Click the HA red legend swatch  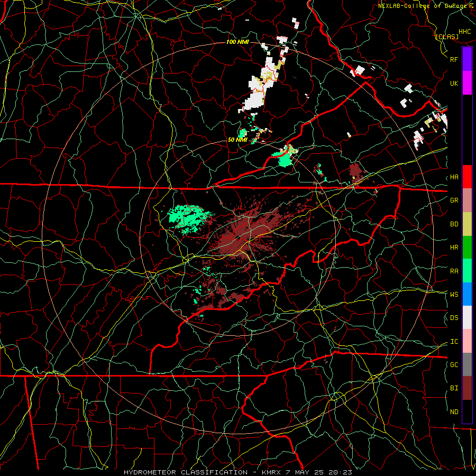pos(467,177)
